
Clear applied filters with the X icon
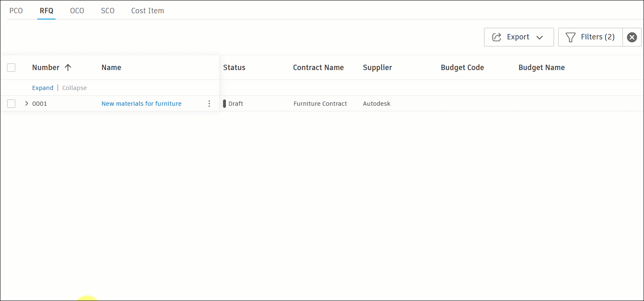tap(632, 37)
